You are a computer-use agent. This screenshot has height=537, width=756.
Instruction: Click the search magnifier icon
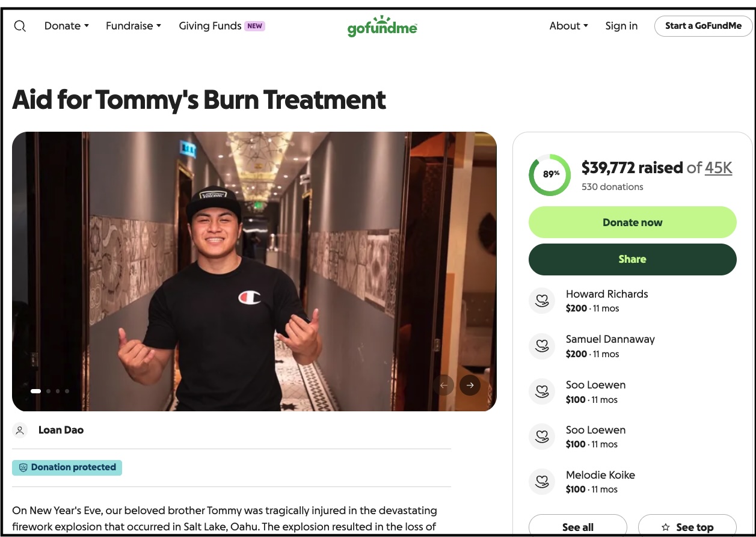pos(20,26)
